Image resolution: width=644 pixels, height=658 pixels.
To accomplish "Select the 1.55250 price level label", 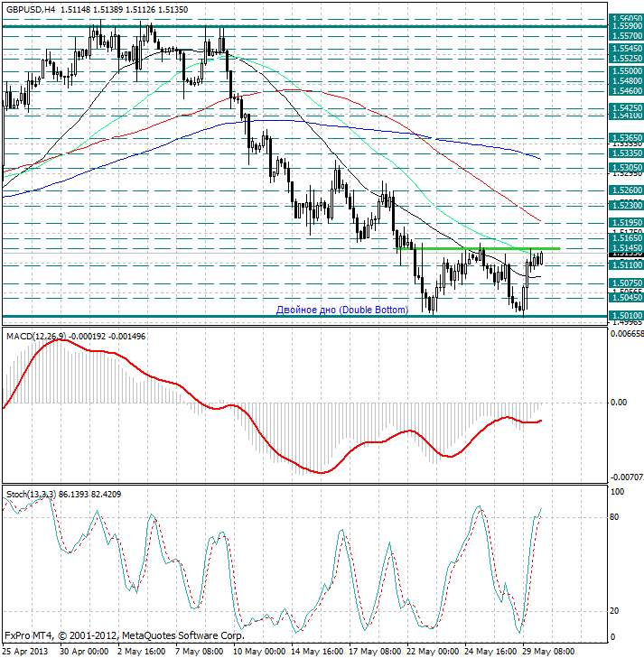I will (626, 59).
